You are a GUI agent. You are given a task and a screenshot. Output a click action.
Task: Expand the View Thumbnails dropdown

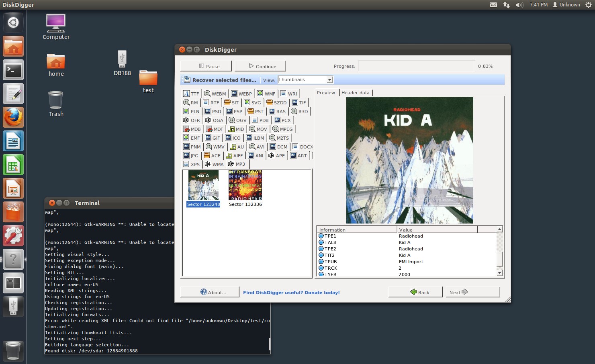(329, 80)
